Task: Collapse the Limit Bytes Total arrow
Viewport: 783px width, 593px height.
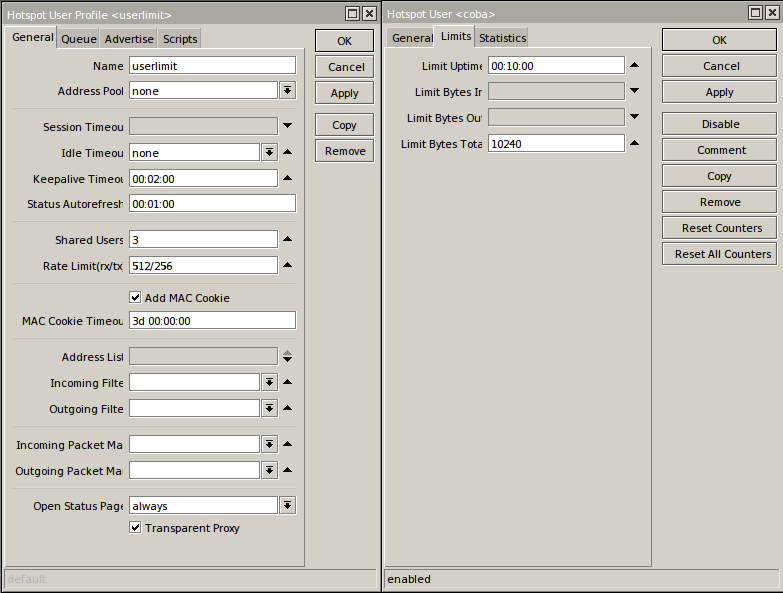Action: click(635, 143)
